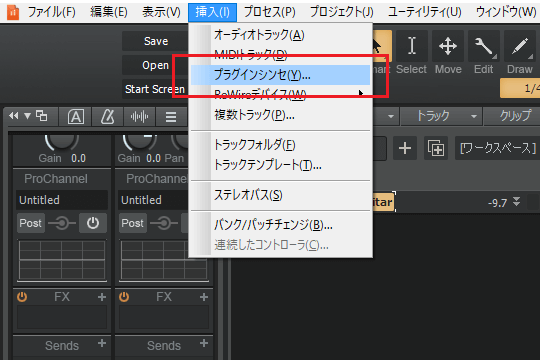This screenshot has width=540, height=360.
Task: Add an effect to first strip FX
Action: [102, 297]
